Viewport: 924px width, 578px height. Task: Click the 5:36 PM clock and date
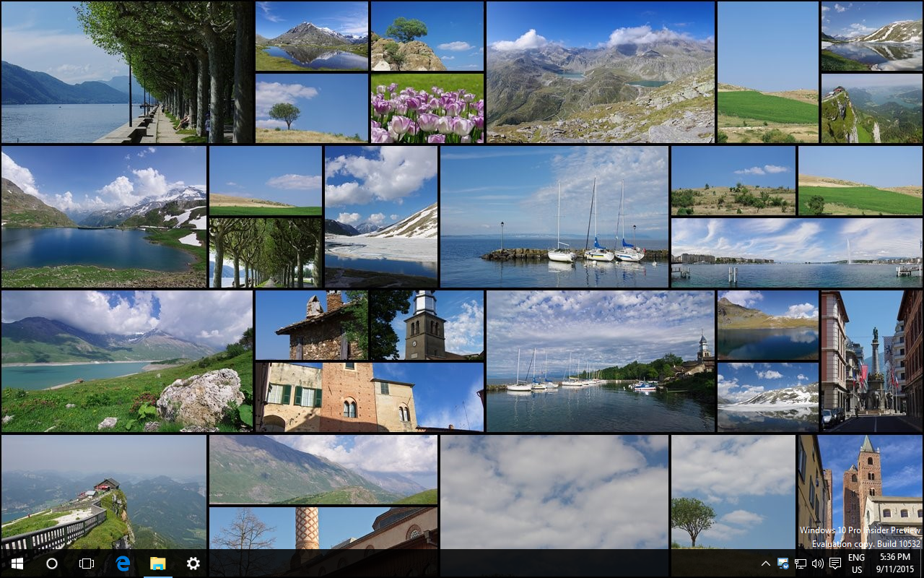click(x=895, y=564)
